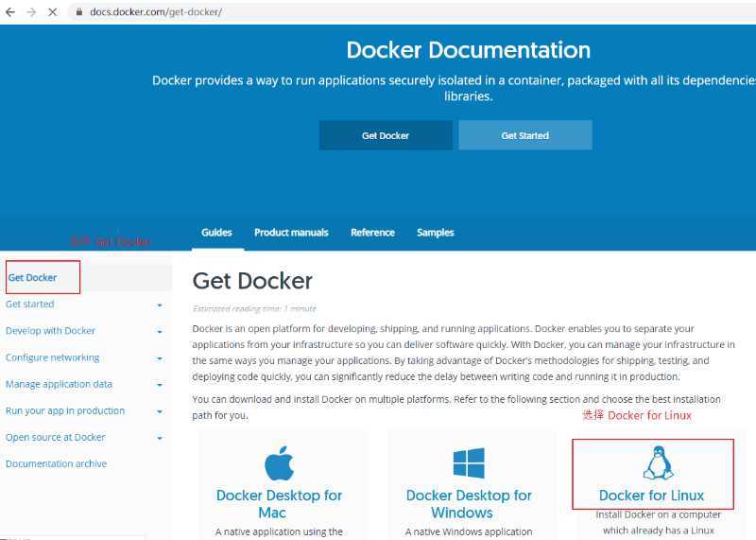
Task: Open Develop with Docker sidebar item
Action: click(x=50, y=331)
